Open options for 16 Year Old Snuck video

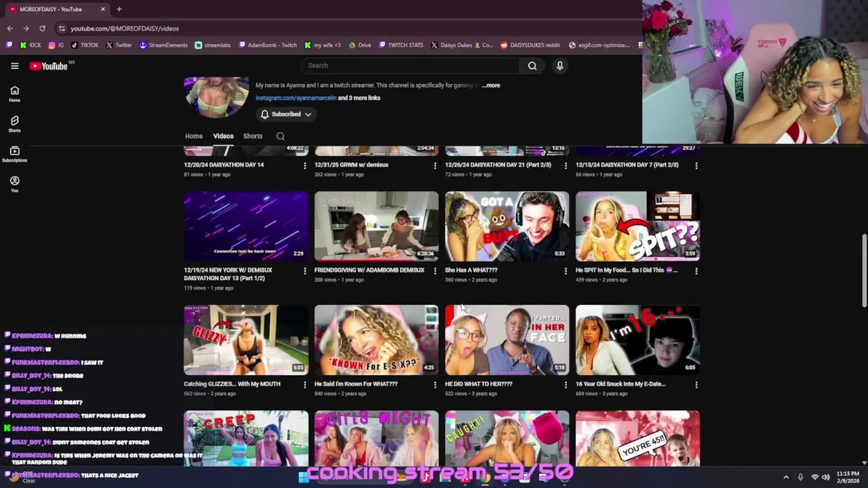point(696,384)
